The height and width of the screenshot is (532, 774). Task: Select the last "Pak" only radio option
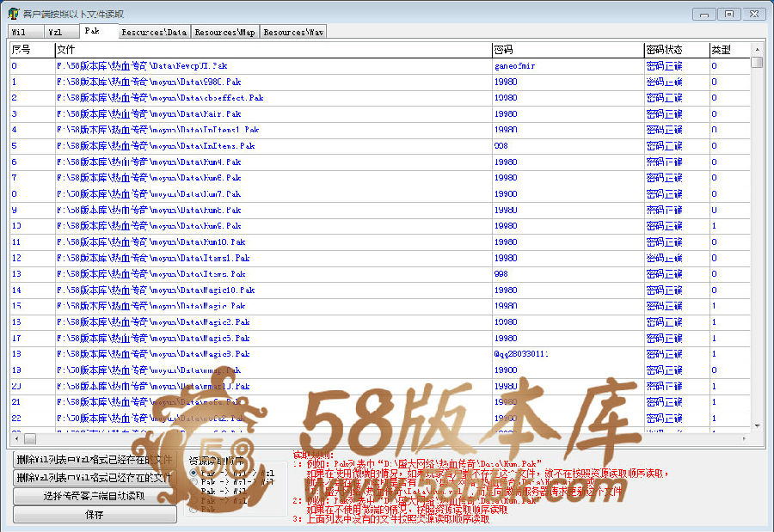(192, 510)
